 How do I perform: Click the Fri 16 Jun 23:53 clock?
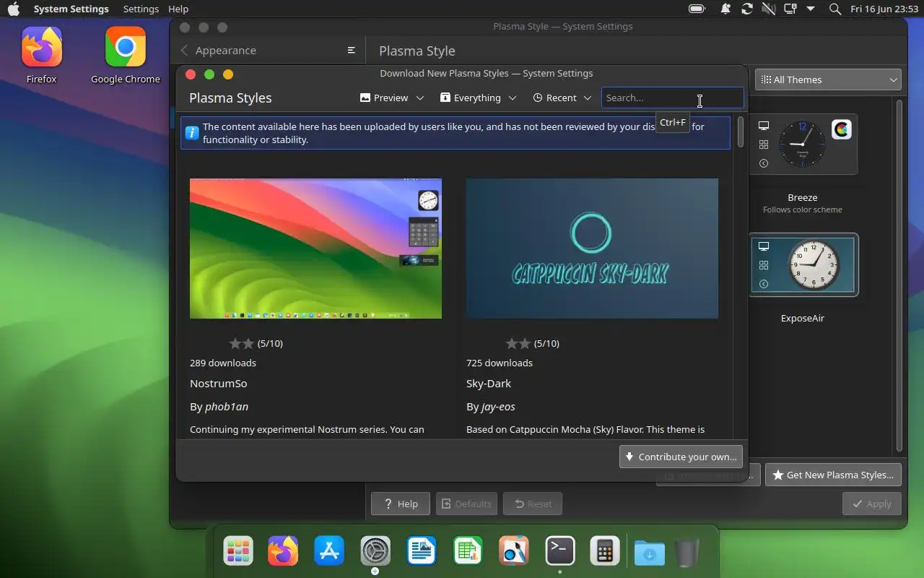(x=883, y=9)
